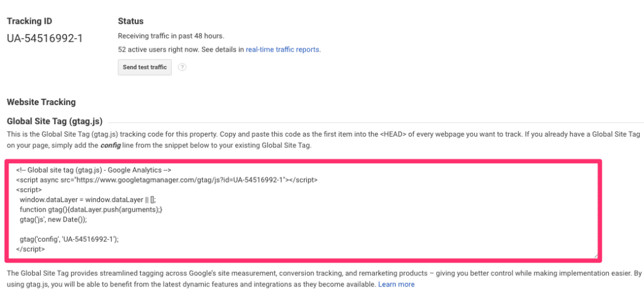
Task: Click the '52 active users right now' text
Action: point(158,50)
